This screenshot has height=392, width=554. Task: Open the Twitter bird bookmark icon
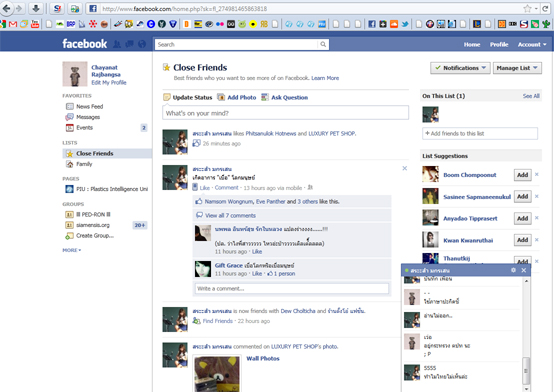coord(405,24)
